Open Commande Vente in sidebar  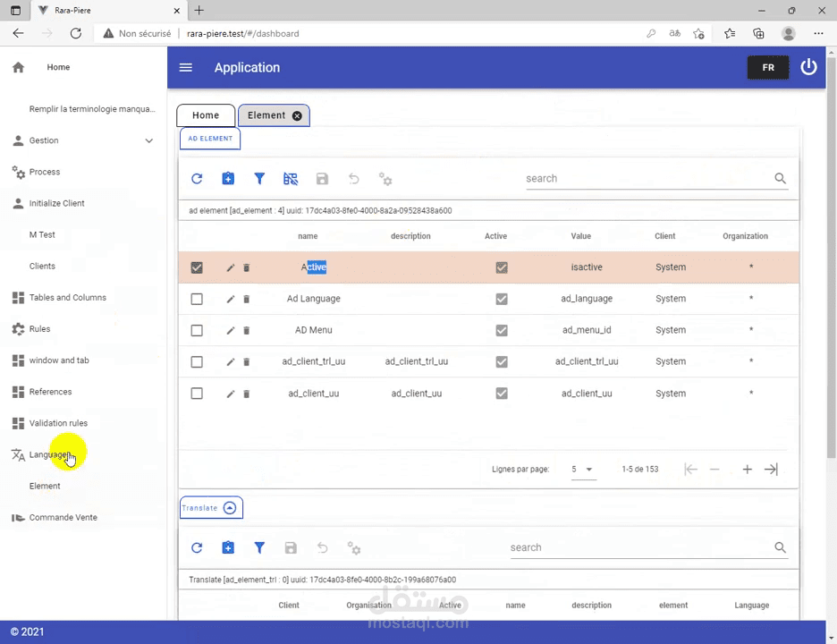[x=63, y=518]
